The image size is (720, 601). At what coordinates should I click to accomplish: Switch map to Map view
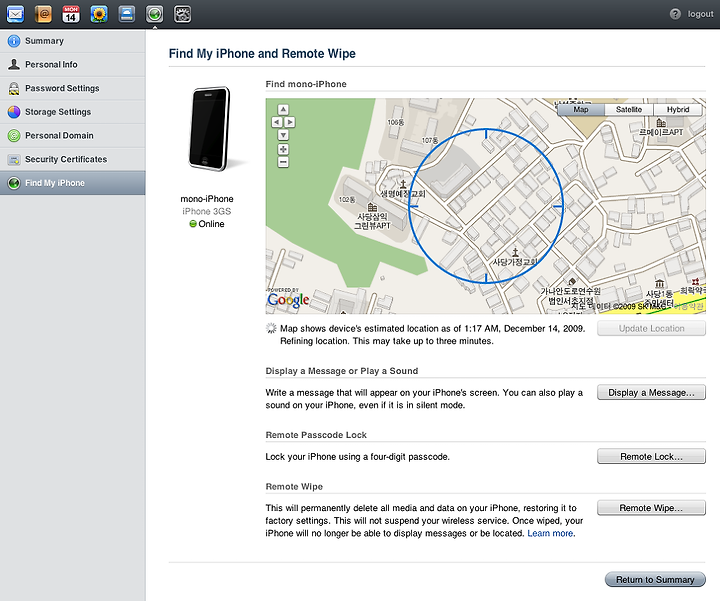[x=581, y=109]
